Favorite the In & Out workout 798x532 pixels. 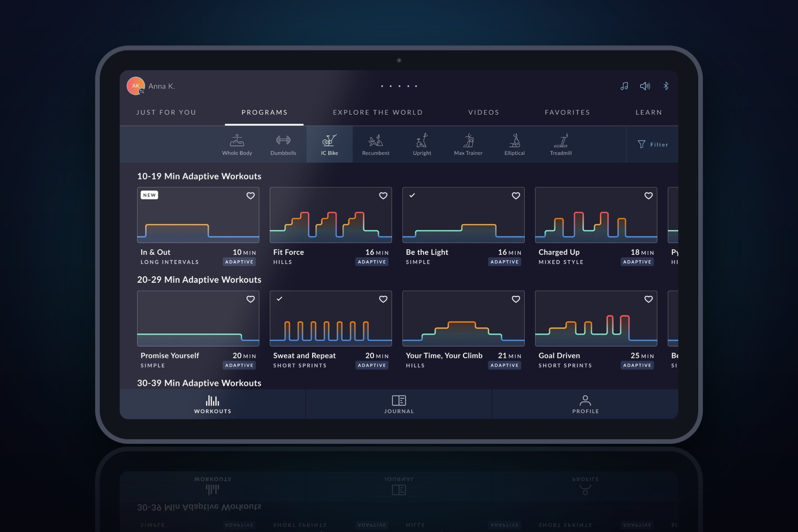click(x=250, y=195)
